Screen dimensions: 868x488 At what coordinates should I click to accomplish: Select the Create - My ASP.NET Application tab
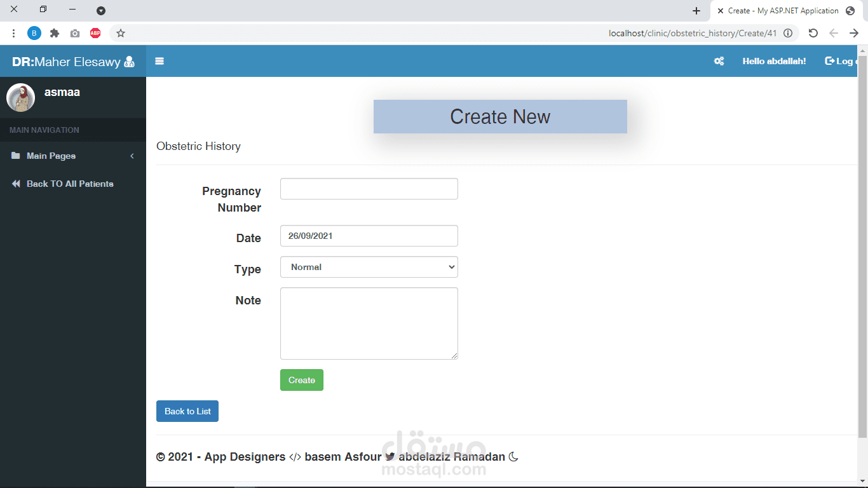[x=785, y=11]
